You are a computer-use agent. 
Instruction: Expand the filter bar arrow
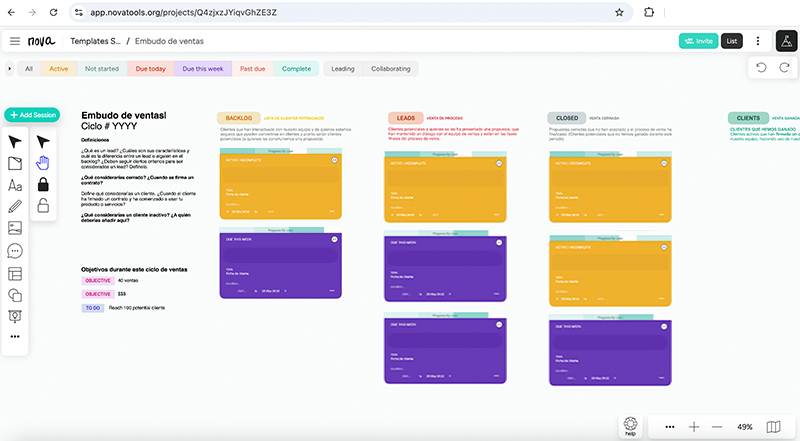point(9,69)
